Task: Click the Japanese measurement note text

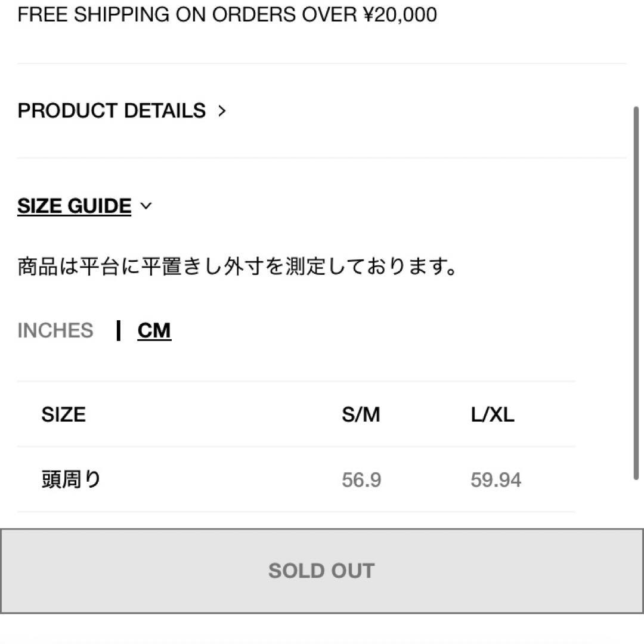Action: coord(237,267)
